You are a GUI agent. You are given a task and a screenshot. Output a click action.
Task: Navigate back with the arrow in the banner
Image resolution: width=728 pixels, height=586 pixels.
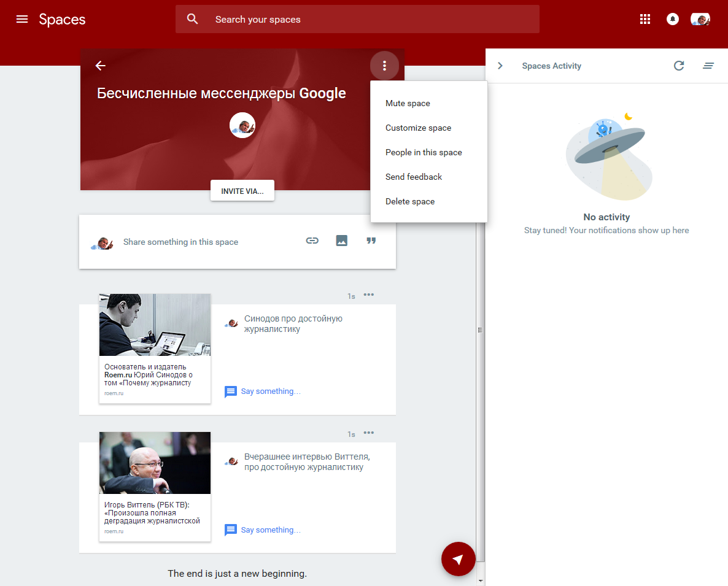click(100, 66)
